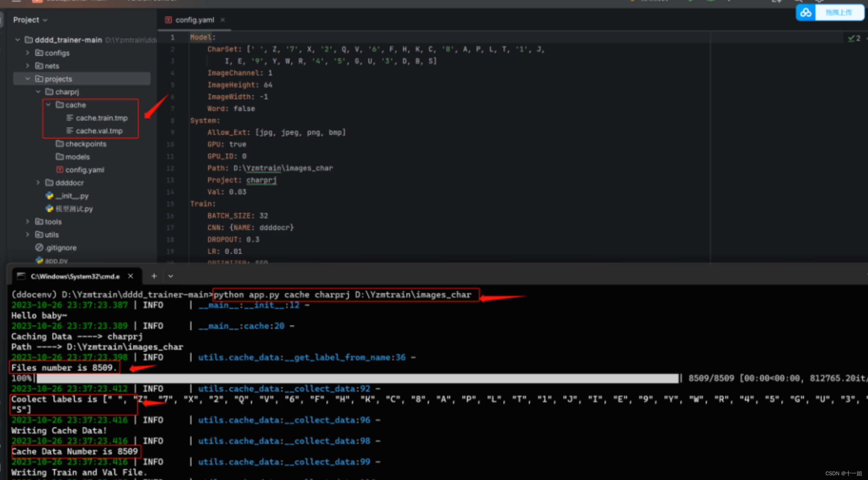Click the cloud upload icon
The image size is (868, 480).
pos(805,12)
